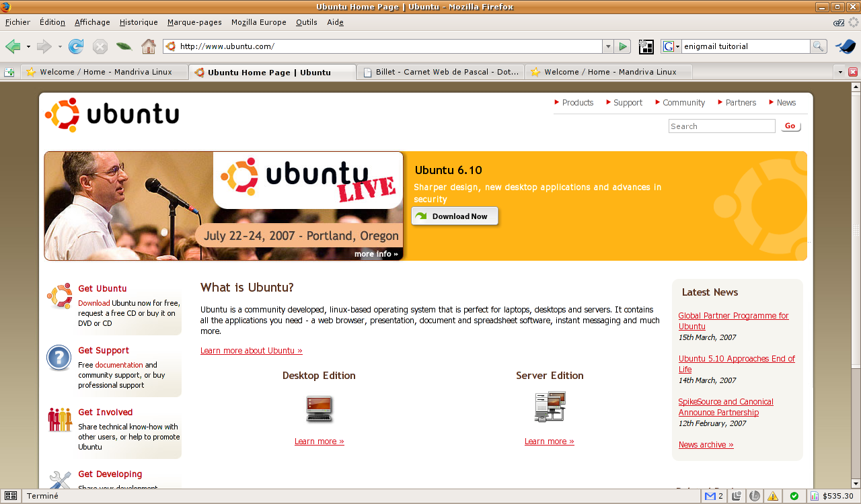
Task: Open the Support navigation link
Action: 628,103
